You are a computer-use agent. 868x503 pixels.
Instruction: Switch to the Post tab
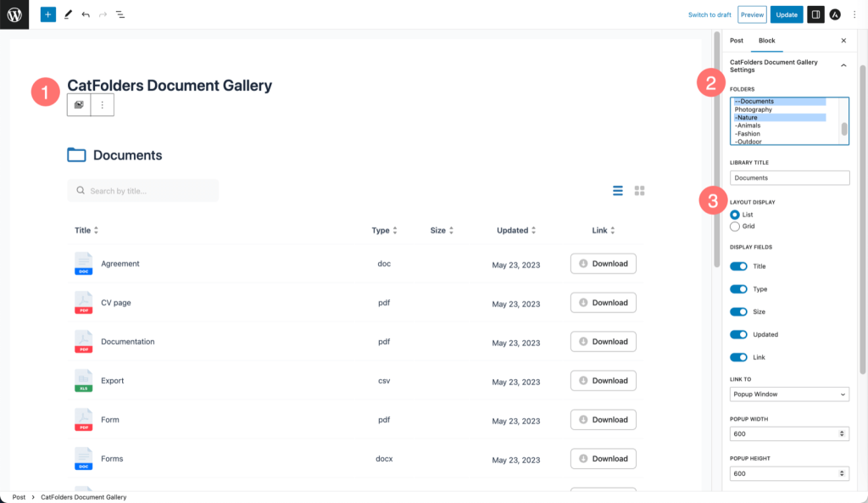point(737,40)
